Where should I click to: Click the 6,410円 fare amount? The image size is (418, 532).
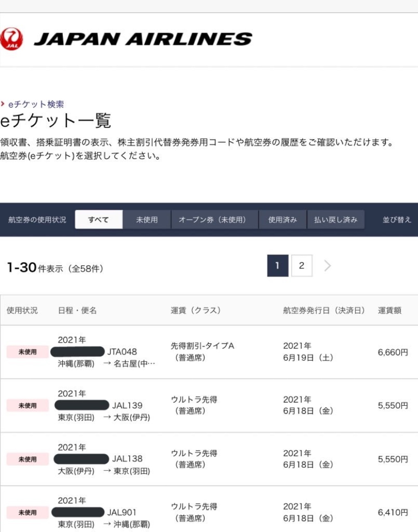393,512
